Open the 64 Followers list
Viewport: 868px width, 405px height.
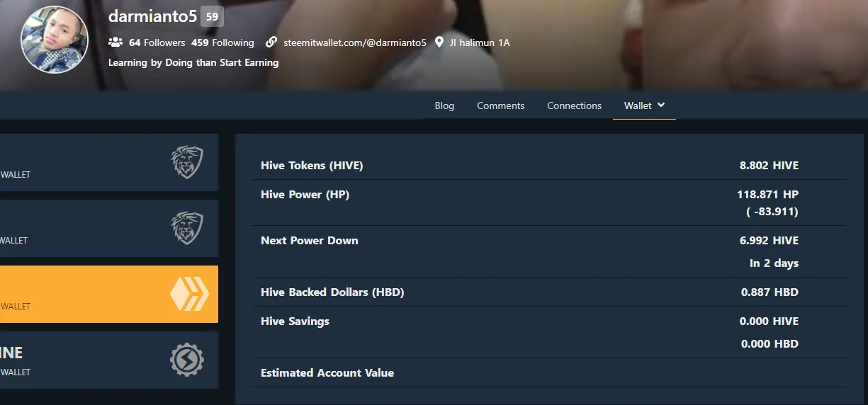coord(157,42)
